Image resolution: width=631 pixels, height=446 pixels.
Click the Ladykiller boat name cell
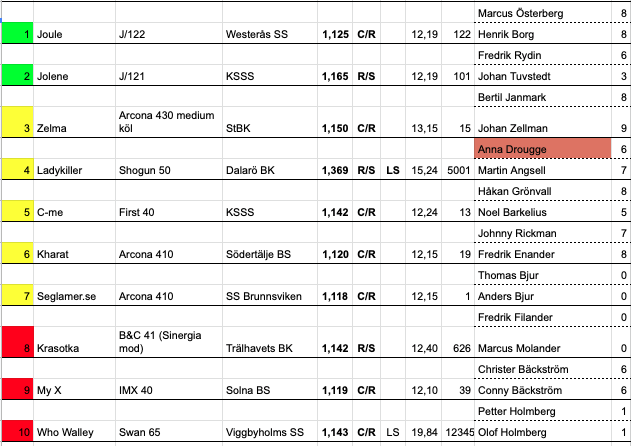pos(72,170)
